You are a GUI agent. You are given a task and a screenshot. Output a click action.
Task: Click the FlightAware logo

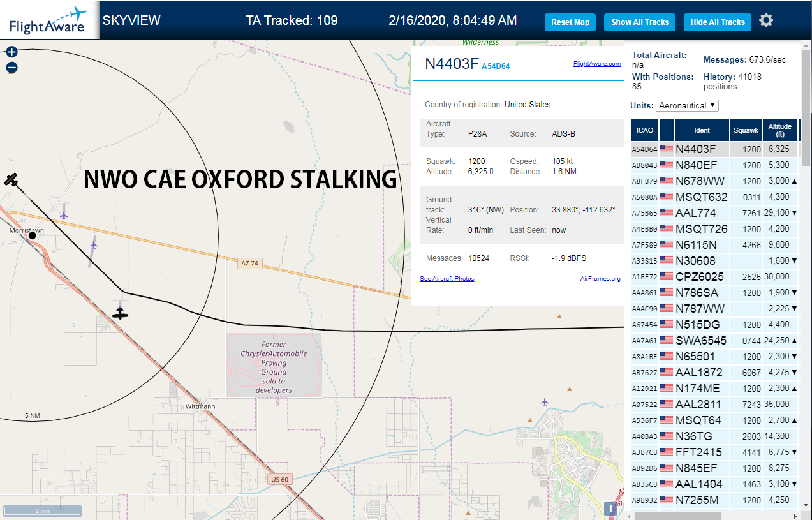(49, 20)
